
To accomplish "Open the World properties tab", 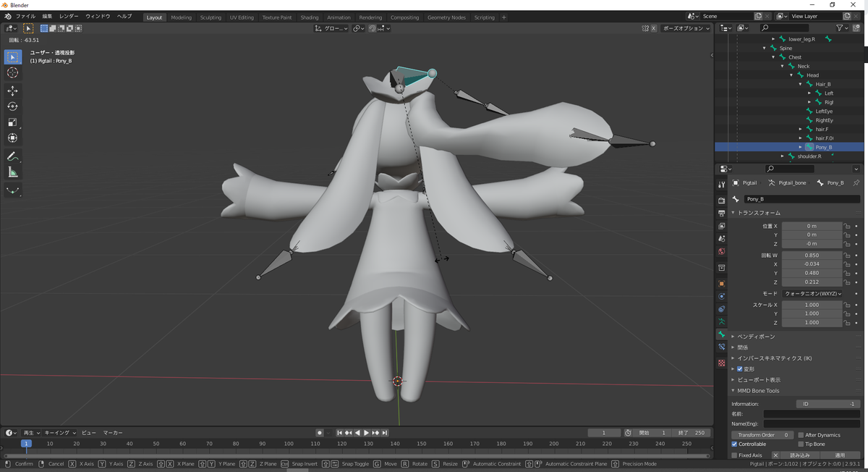I will click(x=721, y=252).
